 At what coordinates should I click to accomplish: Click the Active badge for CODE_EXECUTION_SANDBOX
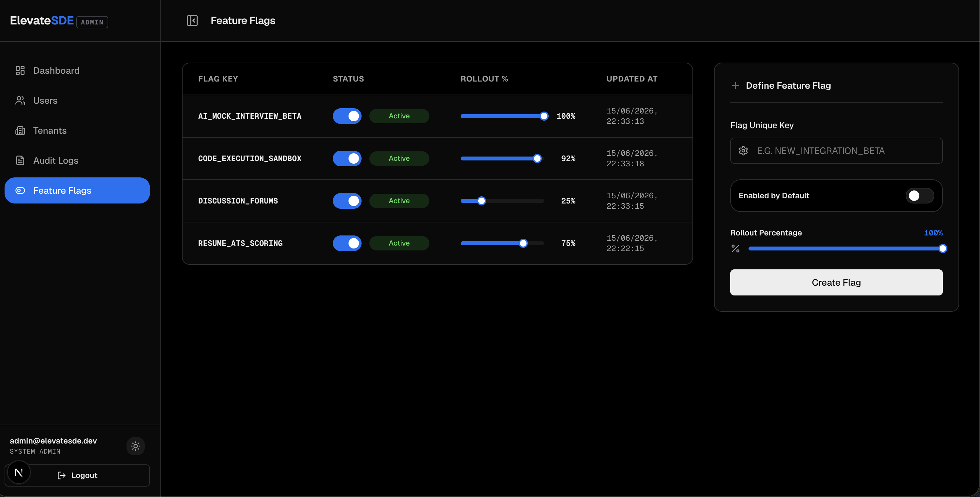[399, 158]
